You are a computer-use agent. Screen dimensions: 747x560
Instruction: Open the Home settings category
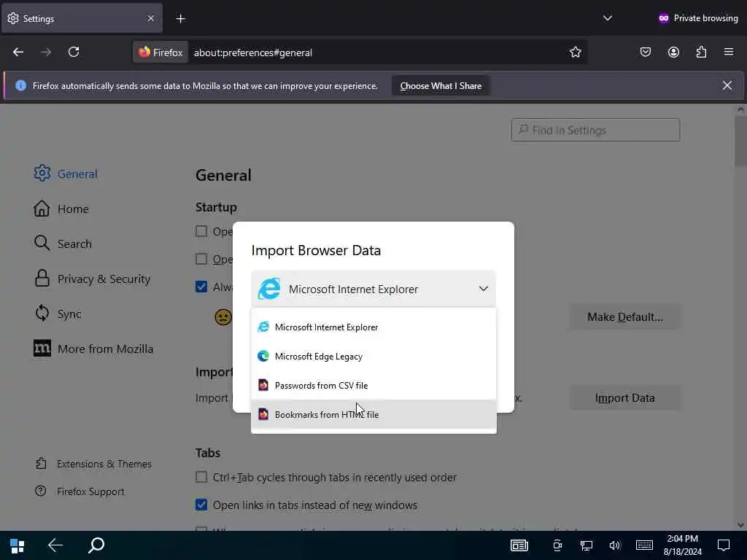pyautogui.click(x=61, y=209)
